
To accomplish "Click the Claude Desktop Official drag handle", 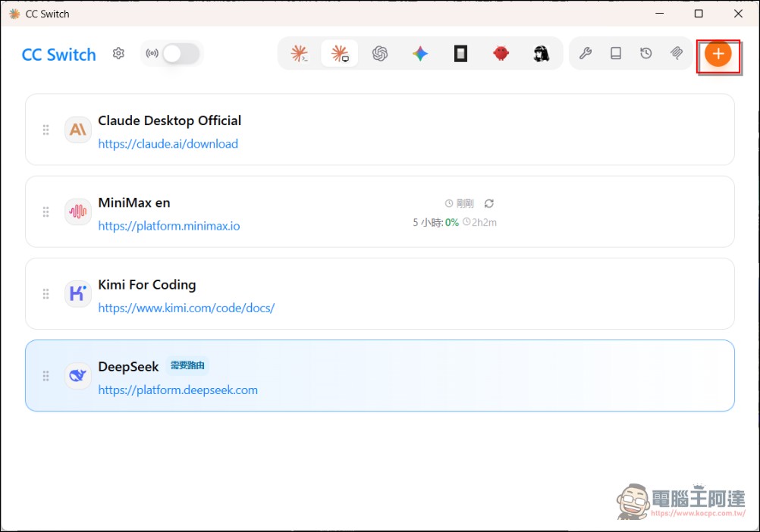I will point(46,130).
